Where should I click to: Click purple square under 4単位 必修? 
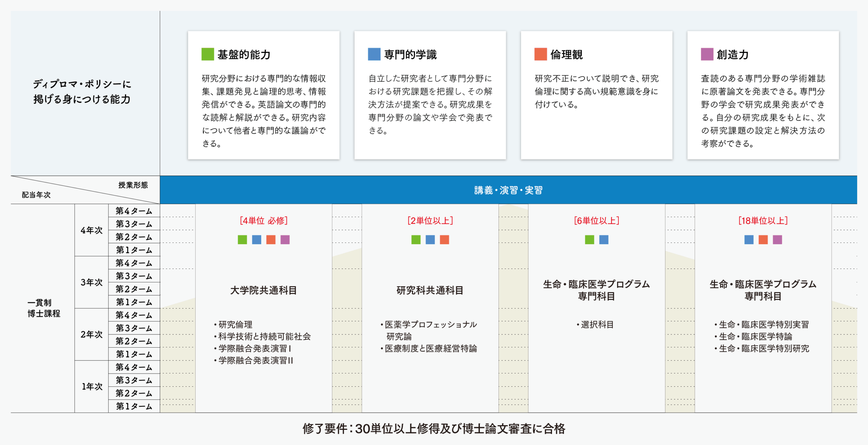pyautogui.click(x=285, y=240)
